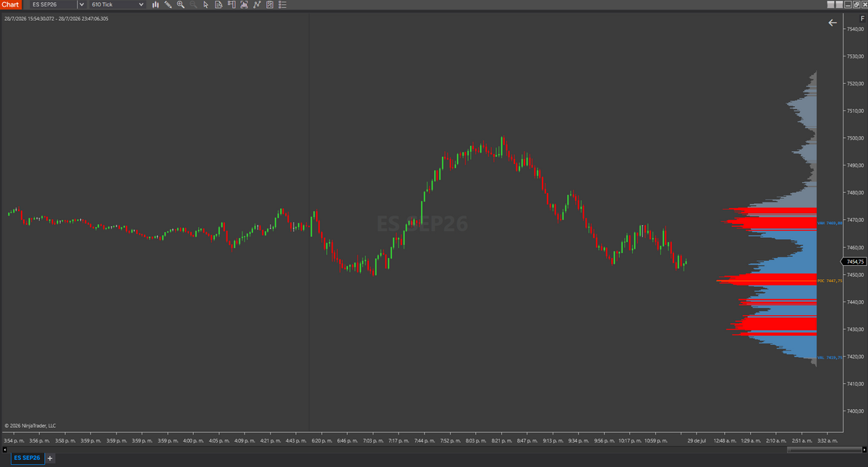The width and height of the screenshot is (868, 467).
Task: Activate the zoom in magnifier
Action: coord(181,4)
